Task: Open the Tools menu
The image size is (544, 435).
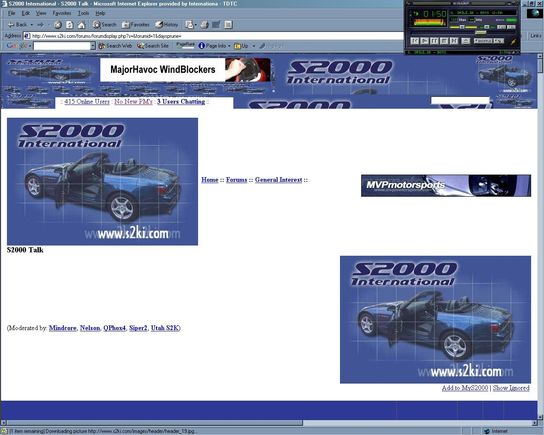Action: (83, 13)
